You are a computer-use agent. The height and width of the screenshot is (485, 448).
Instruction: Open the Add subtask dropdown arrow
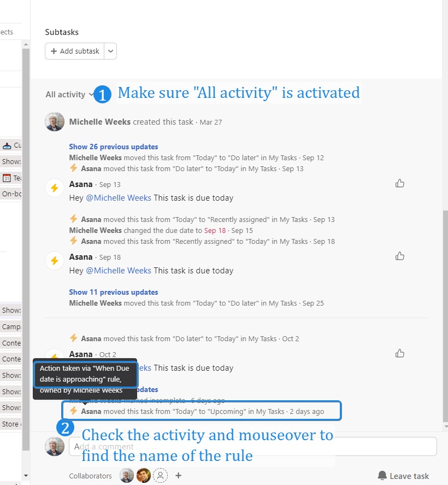pyautogui.click(x=110, y=51)
